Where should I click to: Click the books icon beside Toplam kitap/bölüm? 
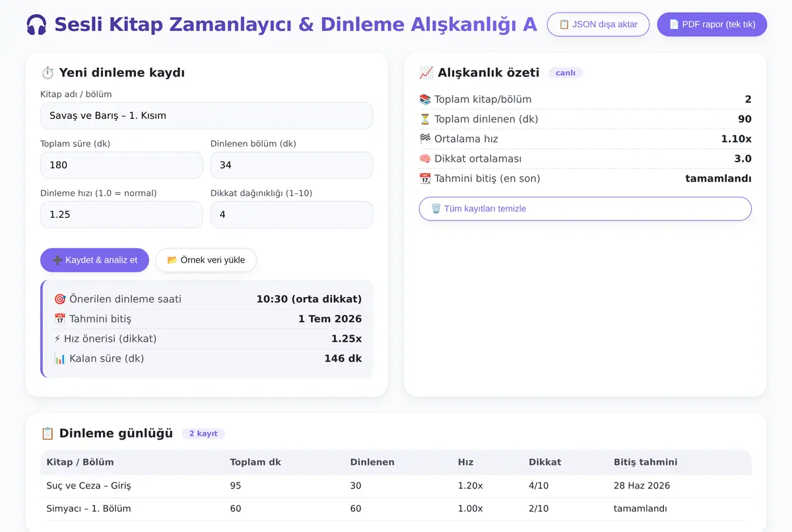pyautogui.click(x=425, y=100)
